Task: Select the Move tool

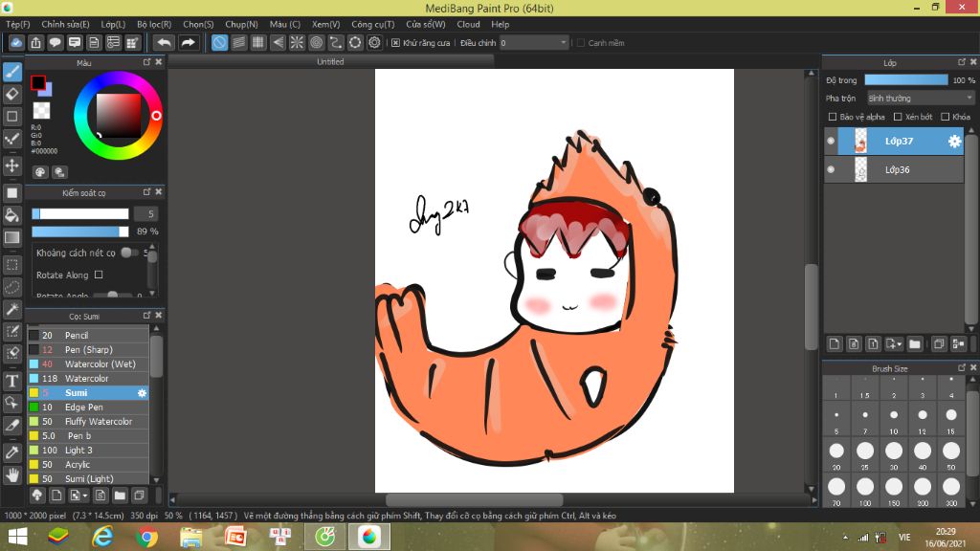Action: pyautogui.click(x=12, y=165)
